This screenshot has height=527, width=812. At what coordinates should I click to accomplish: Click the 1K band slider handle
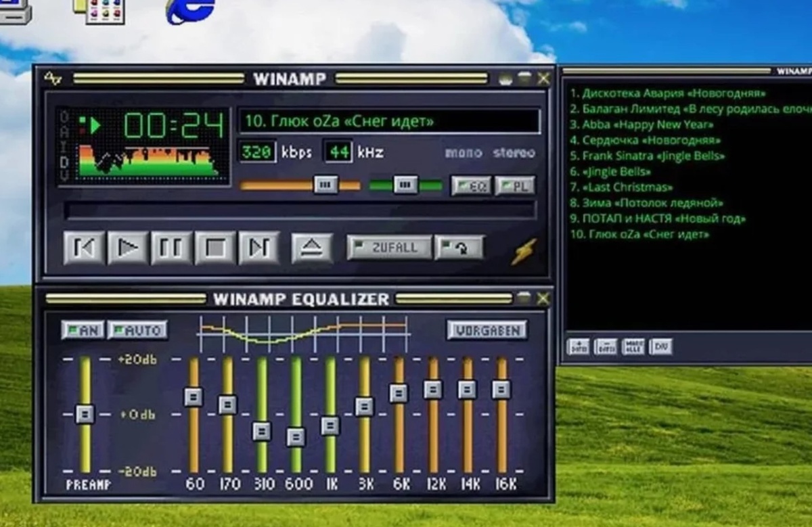[330, 426]
